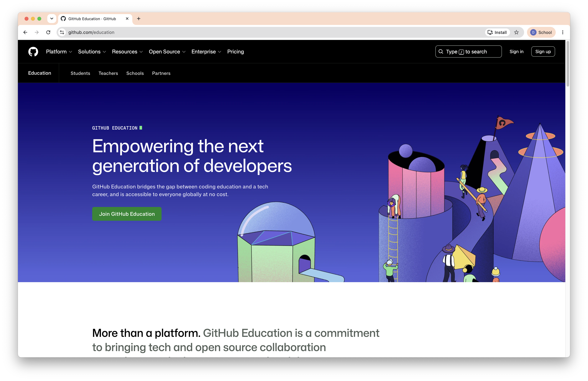The image size is (588, 381).
Task: Go to the Partners tab
Action: tap(161, 73)
